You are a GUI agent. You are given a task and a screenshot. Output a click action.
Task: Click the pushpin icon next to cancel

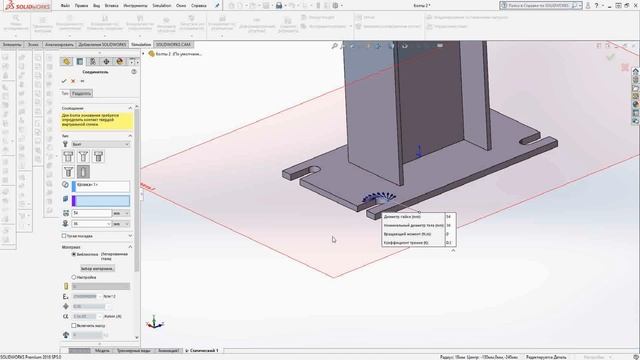pos(82,81)
